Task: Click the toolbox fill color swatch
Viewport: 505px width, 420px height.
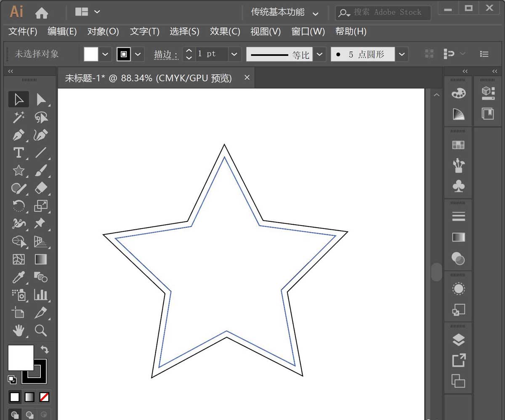Action: pyautogui.click(x=21, y=358)
